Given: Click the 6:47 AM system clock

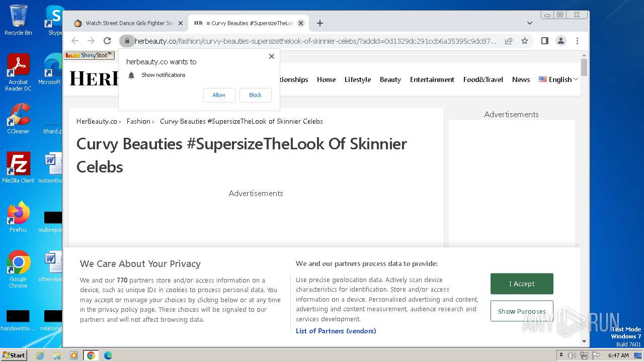Looking at the screenshot, I should pos(618,355).
